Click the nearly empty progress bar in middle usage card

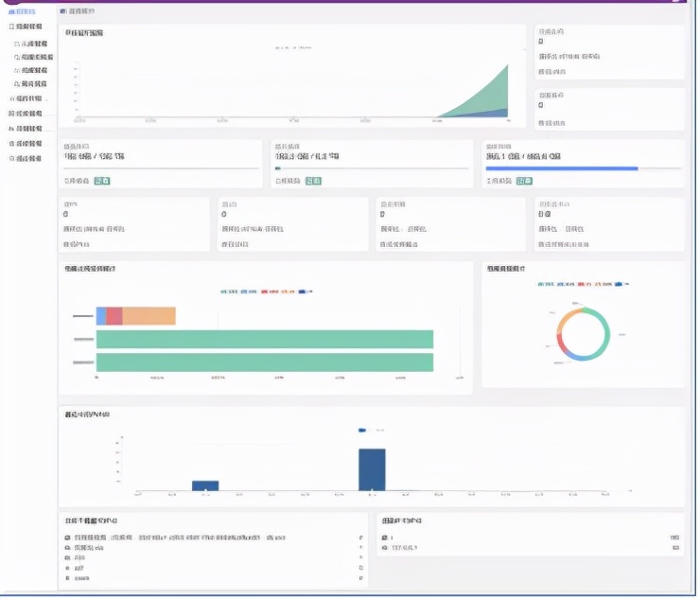tap(373, 168)
